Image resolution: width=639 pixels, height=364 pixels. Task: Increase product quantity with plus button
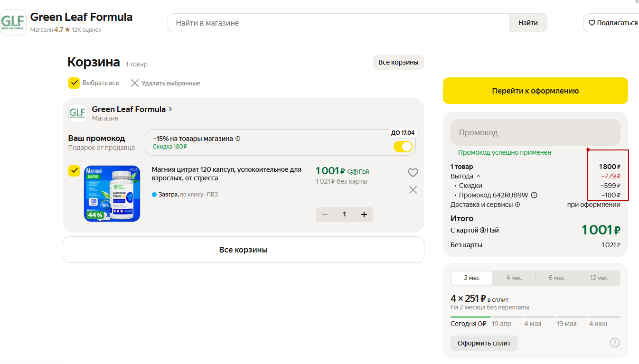(x=364, y=215)
